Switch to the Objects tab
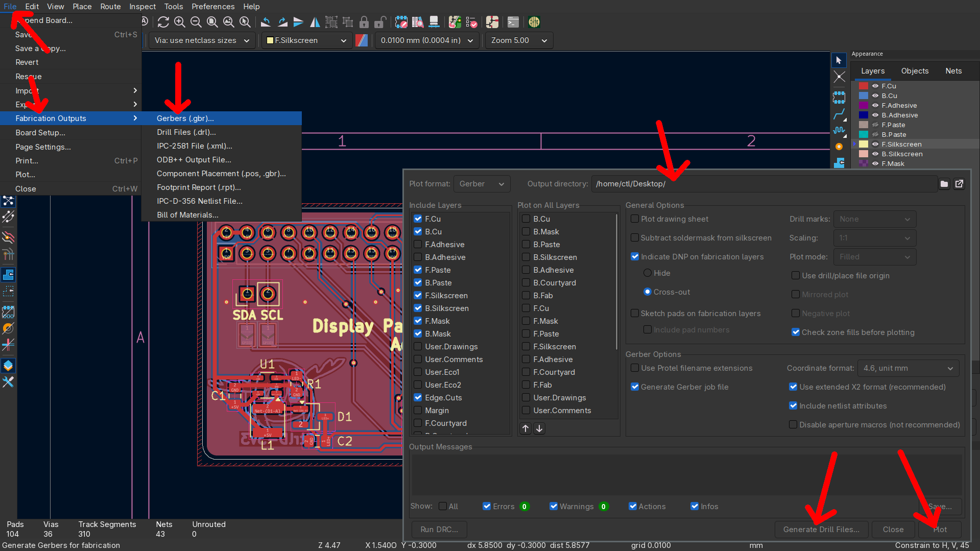The image size is (980, 551). tap(915, 71)
